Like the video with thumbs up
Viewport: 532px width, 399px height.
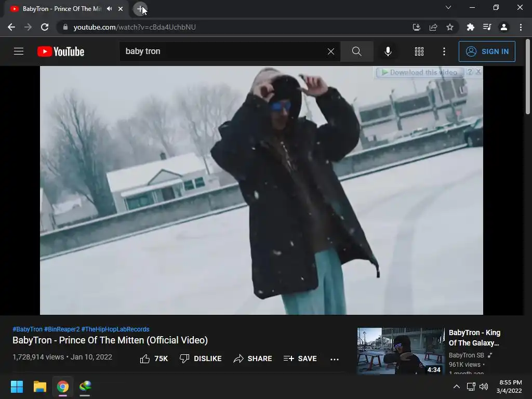click(154, 358)
